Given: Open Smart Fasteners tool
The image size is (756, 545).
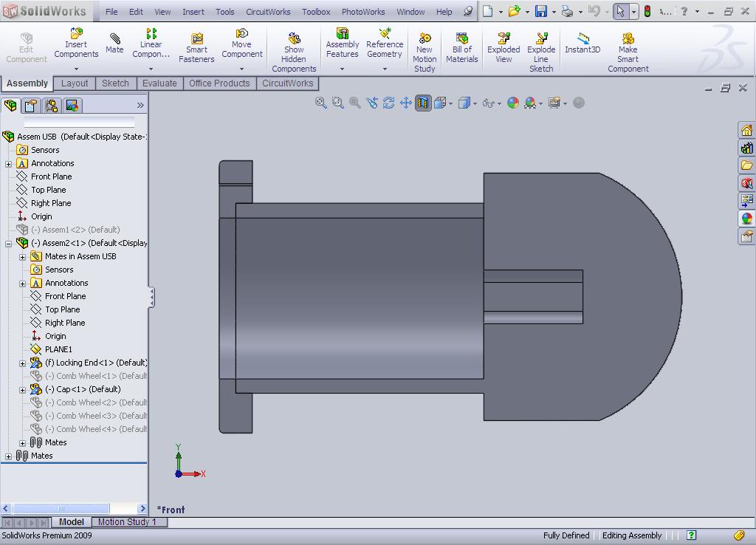Looking at the screenshot, I should coord(196,47).
